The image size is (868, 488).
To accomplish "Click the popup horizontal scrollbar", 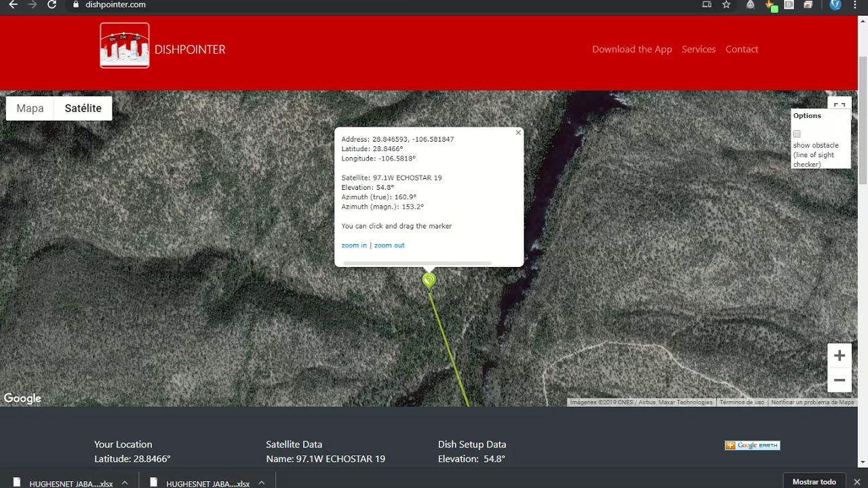I will coord(418,263).
